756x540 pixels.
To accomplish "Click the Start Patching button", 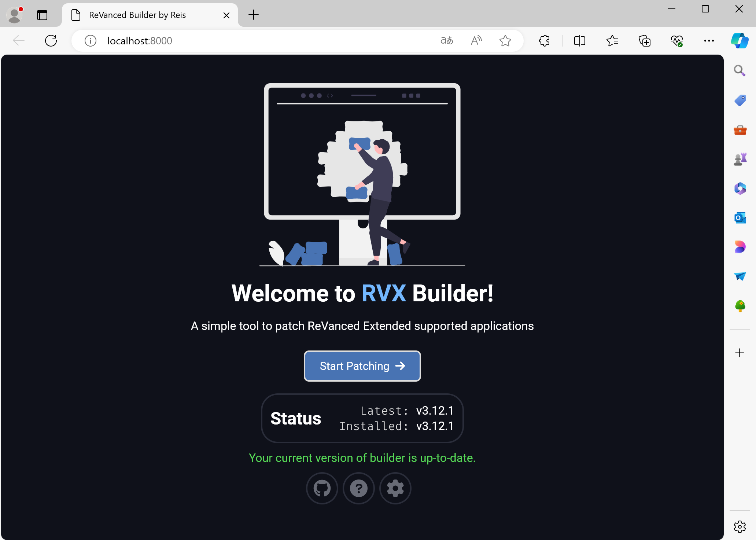I will 362,366.
